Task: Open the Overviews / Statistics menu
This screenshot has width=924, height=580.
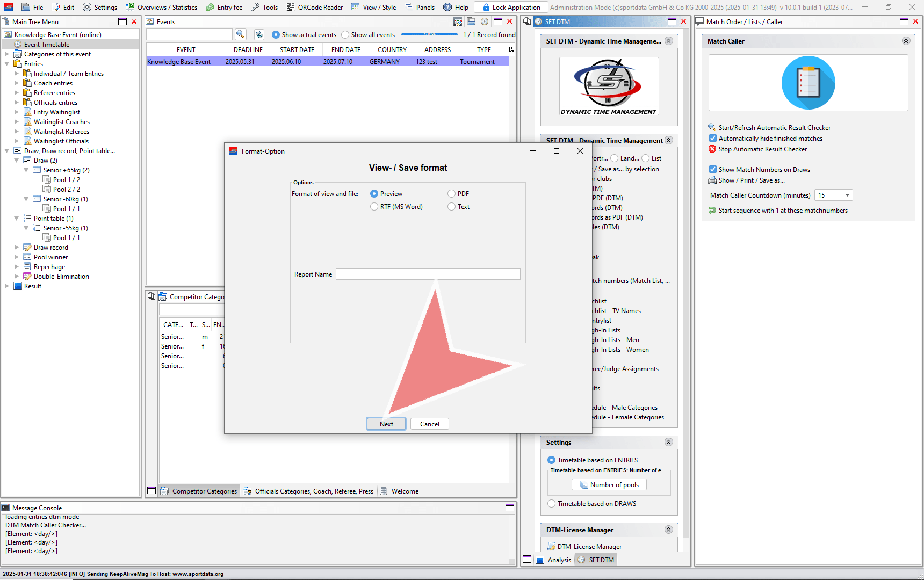Action: click(161, 7)
